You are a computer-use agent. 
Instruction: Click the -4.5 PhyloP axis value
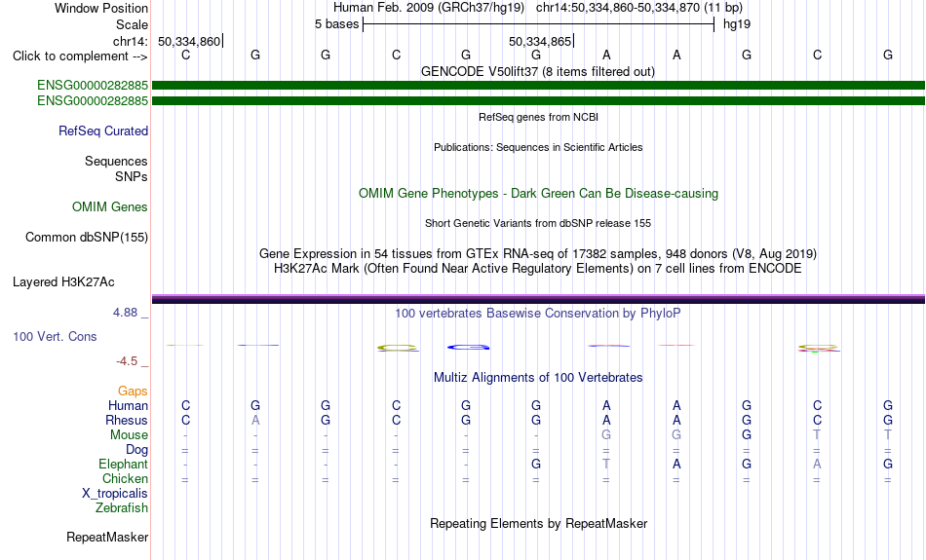coord(127,361)
